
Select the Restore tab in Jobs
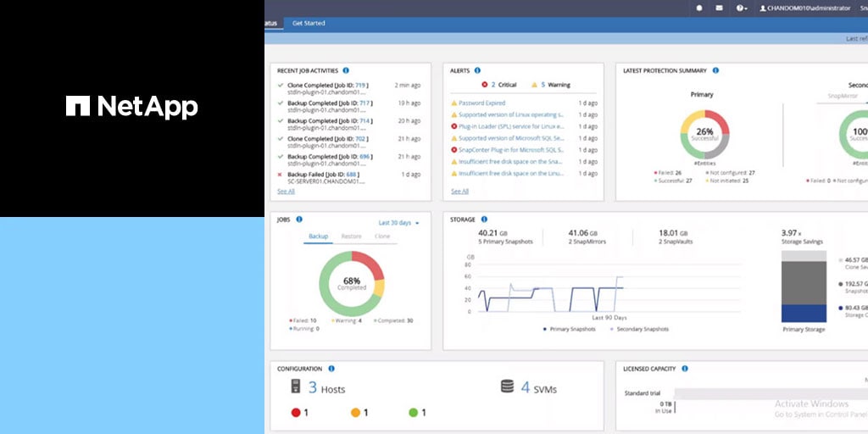click(351, 236)
